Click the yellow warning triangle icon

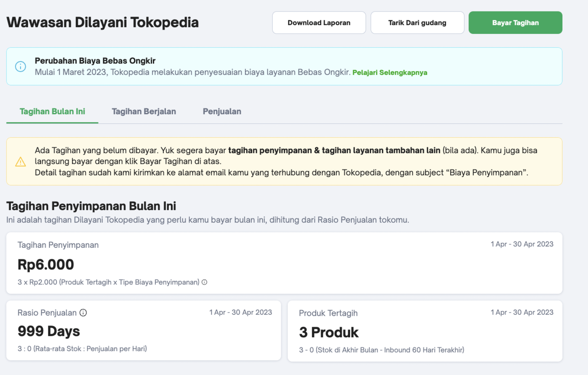click(21, 162)
